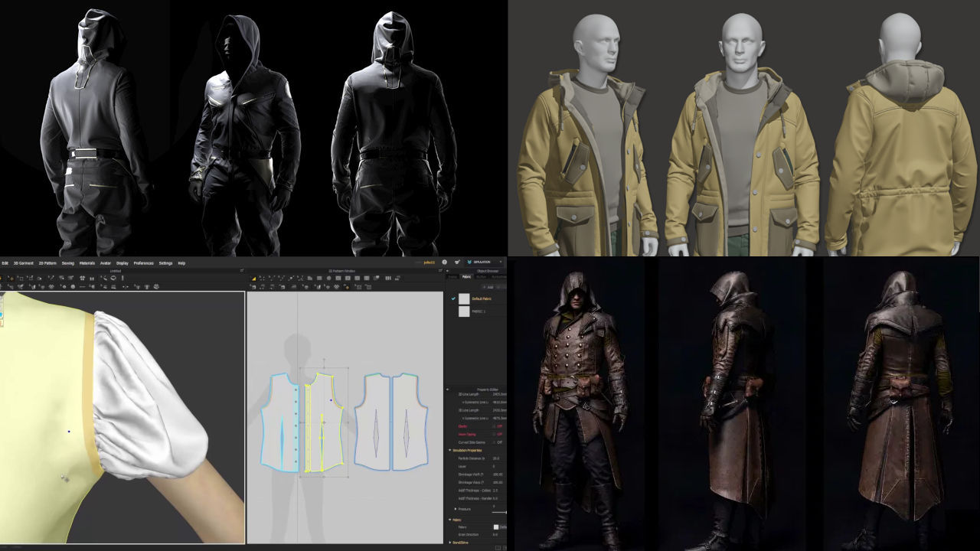Image resolution: width=980 pixels, height=551 pixels.
Task: Click the rectangle-shaped tool in 2D toolbar
Action: 319,279
